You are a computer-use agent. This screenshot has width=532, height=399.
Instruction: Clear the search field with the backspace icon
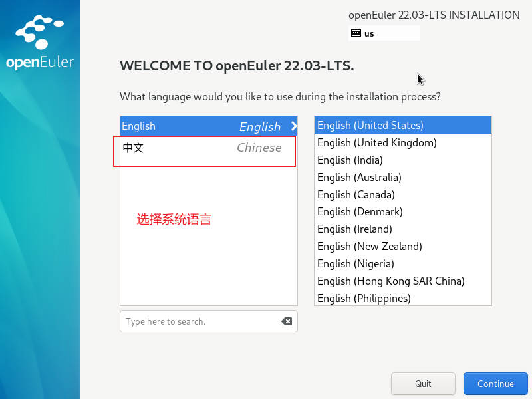pyautogui.click(x=287, y=321)
